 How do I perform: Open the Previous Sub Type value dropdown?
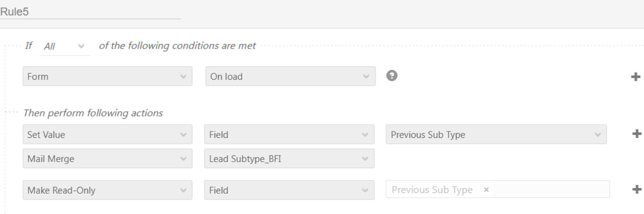496,135
